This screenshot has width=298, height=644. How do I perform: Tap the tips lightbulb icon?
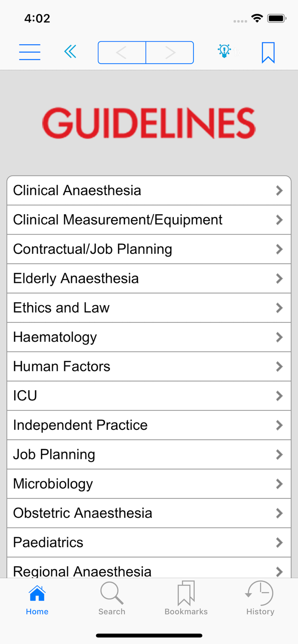pyautogui.click(x=225, y=51)
